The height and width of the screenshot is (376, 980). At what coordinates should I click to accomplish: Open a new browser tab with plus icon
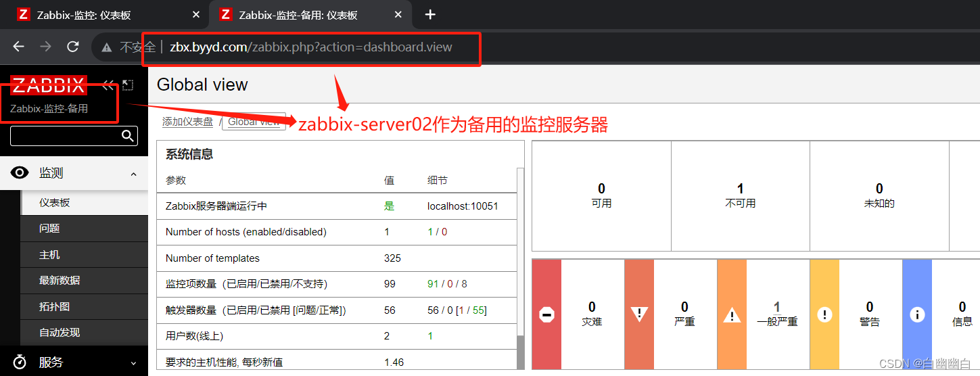[430, 14]
